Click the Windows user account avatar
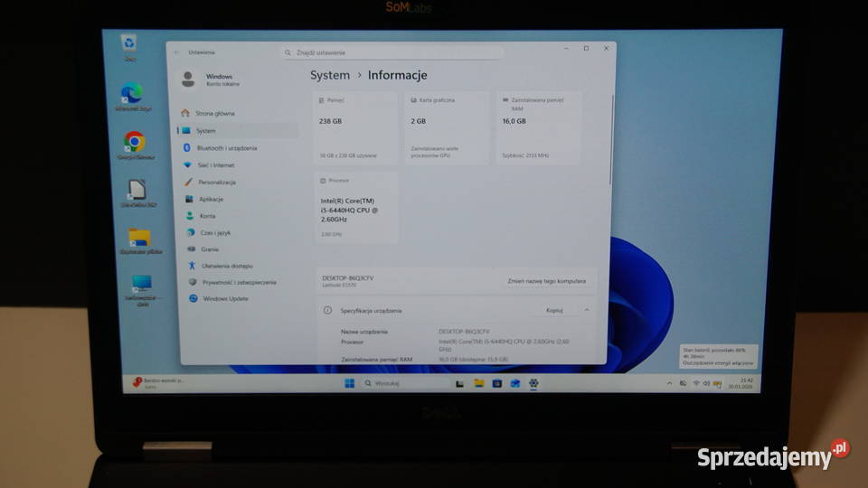The width and height of the screenshot is (868, 488). tap(188, 80)
